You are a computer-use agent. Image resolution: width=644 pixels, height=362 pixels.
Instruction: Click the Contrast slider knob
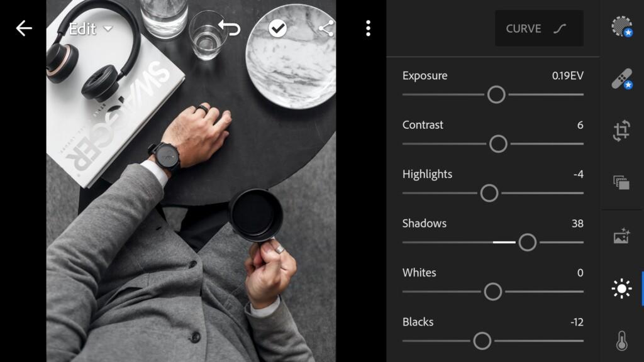pyautogui.click(x=498, y=144)
